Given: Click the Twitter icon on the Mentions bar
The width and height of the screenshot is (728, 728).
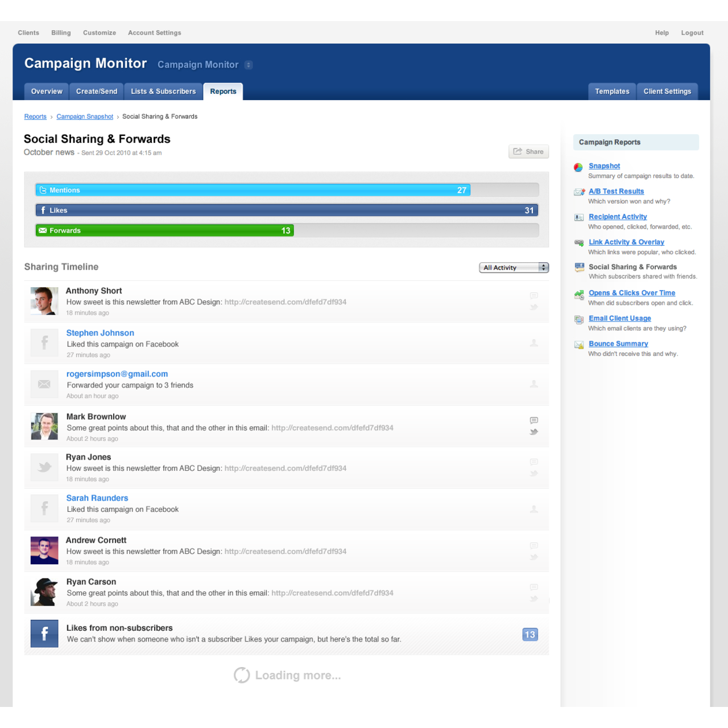Looking at the screenshot, I should pos(43,190).
